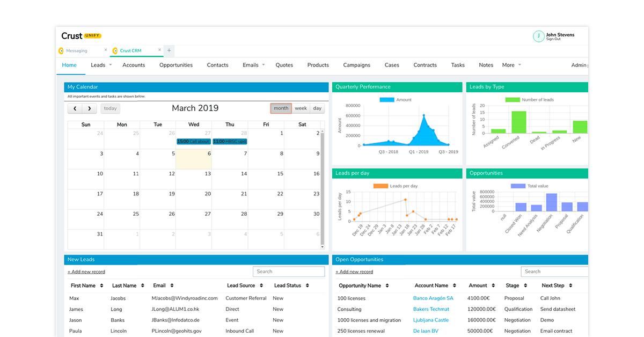Screen dimensions: 644x337
Task: Open the Cases page
Action: pyautogui.click(x=392, y=65)
